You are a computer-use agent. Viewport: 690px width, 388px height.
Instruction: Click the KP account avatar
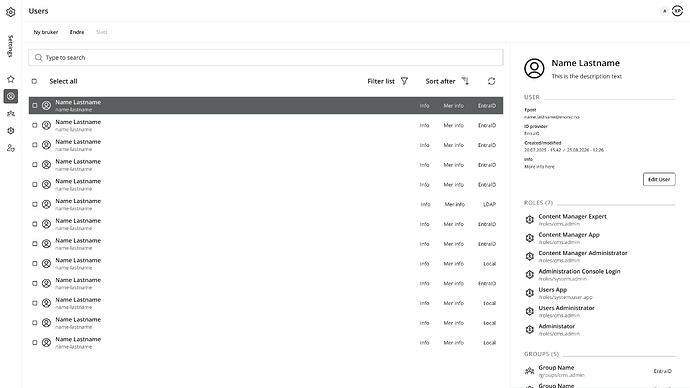click(678, 11)
